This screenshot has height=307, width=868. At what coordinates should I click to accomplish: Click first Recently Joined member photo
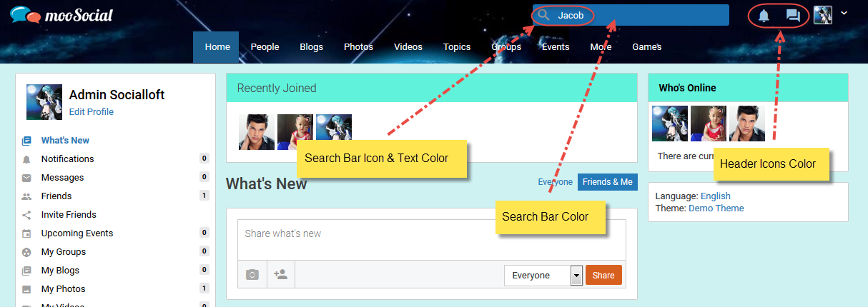coord(257,132)
